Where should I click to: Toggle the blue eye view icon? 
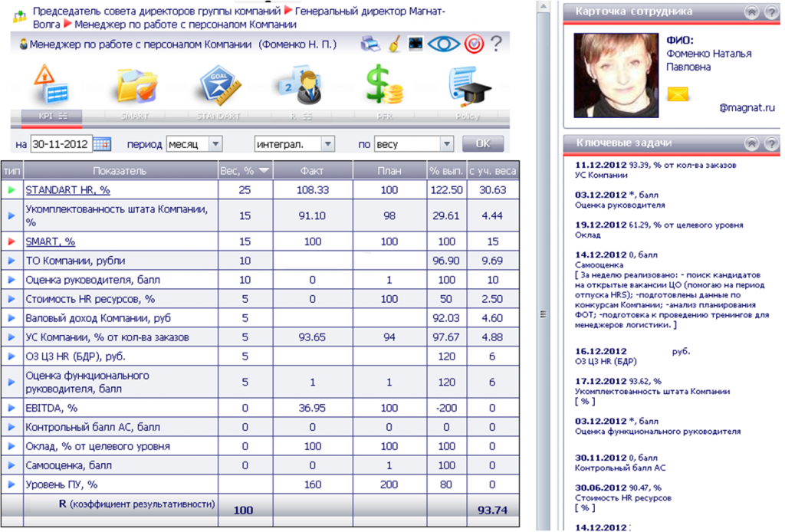click(444, 44)
